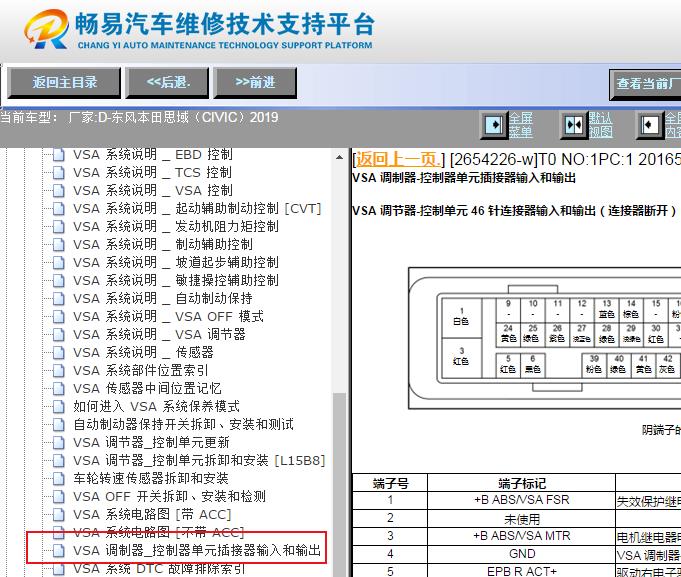Click page icon beside VSA 调制器_控制器单元插接器输入和输出
Viewport: 681px width, 577px height.
click(x=59, y=551)
